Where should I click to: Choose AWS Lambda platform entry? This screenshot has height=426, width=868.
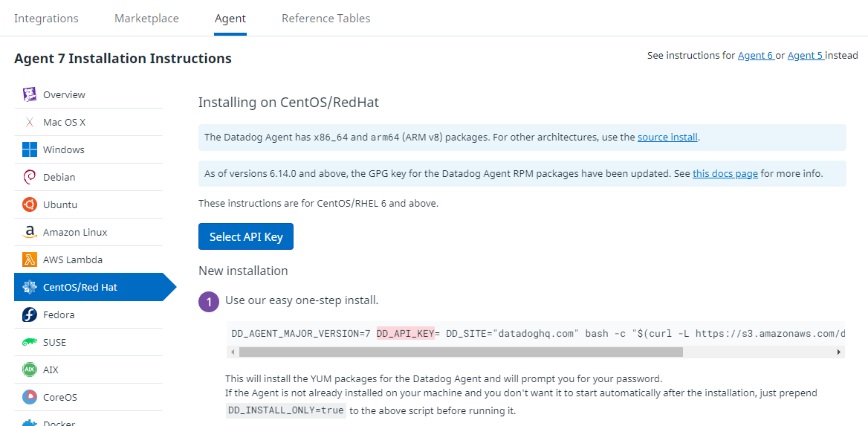coord(88,259)
